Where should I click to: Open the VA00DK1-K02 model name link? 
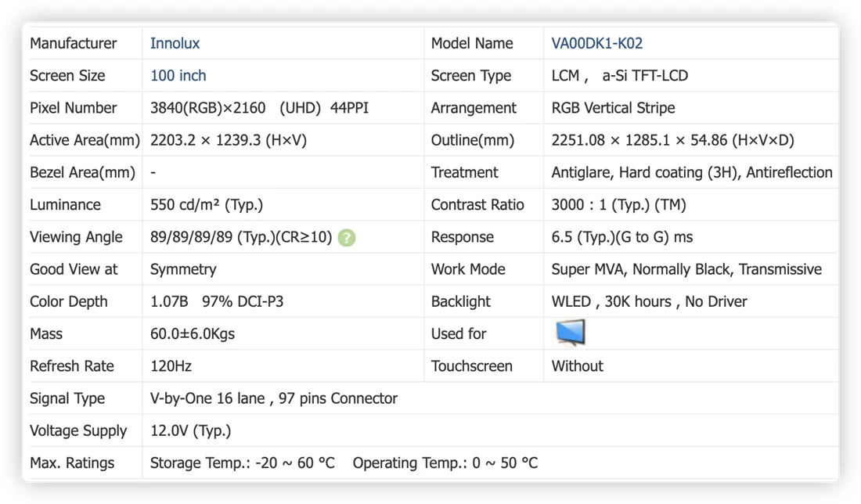click(596, 43)
